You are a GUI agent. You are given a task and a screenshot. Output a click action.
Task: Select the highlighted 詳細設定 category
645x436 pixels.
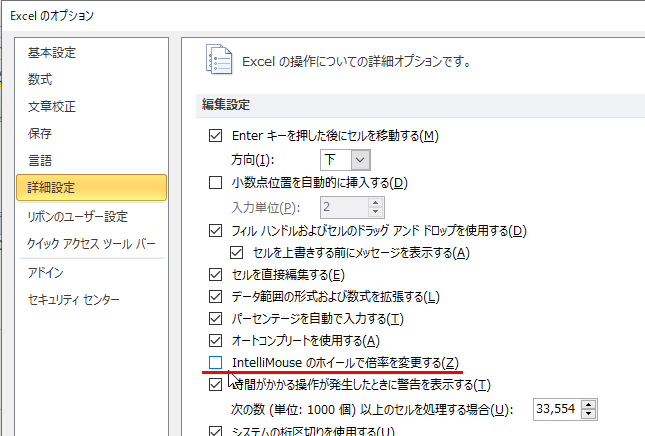91,188
